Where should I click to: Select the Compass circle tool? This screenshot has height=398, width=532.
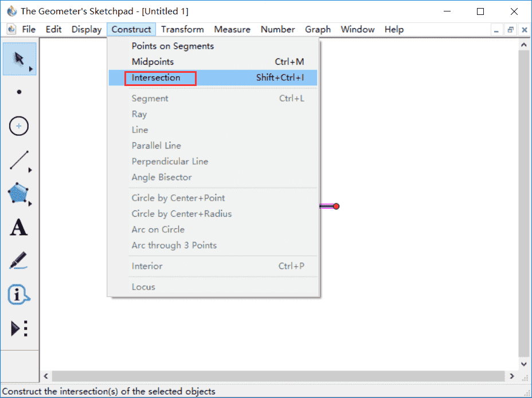coord(19,126)
